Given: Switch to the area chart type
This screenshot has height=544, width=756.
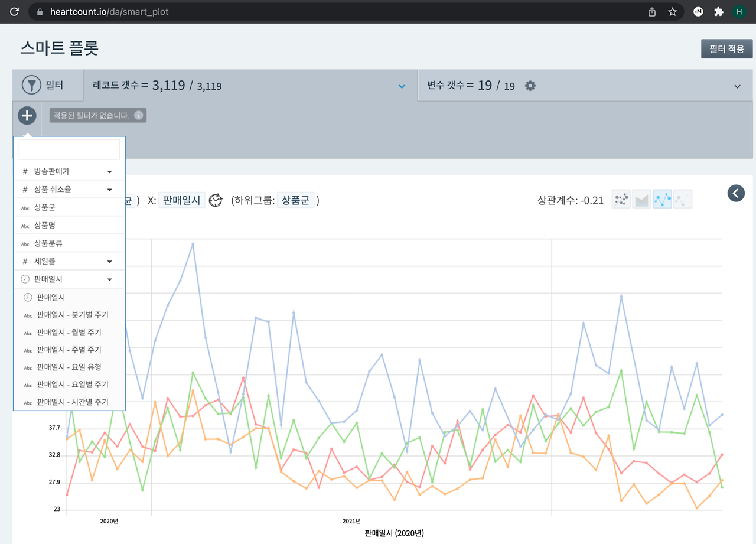Looking at the screenshot, I should pos(641,200).
